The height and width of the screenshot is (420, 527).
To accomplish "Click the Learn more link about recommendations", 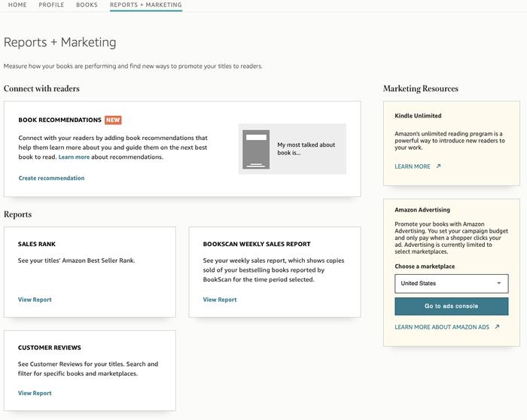I will pyautogui.click(x=74, y=157).
